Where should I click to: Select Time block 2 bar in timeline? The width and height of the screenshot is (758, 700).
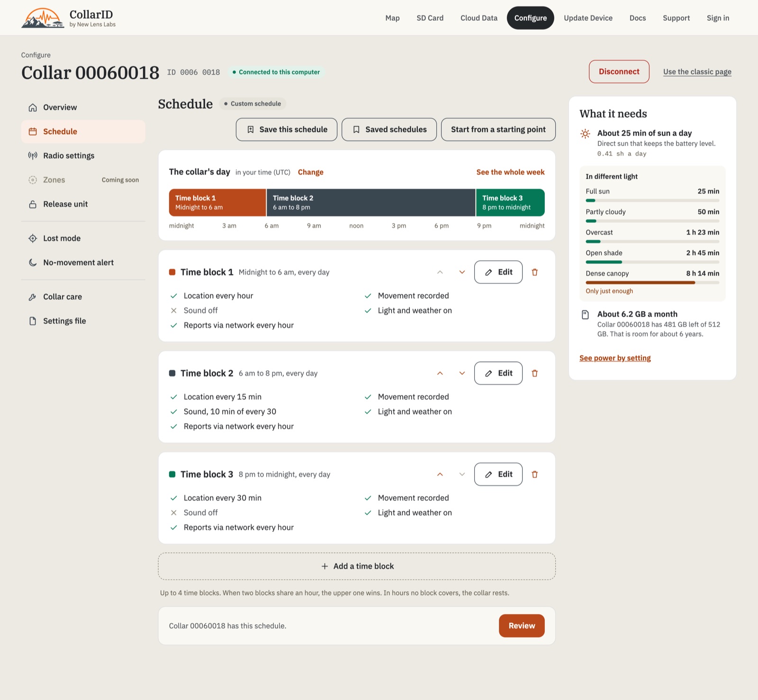[371, 202]
